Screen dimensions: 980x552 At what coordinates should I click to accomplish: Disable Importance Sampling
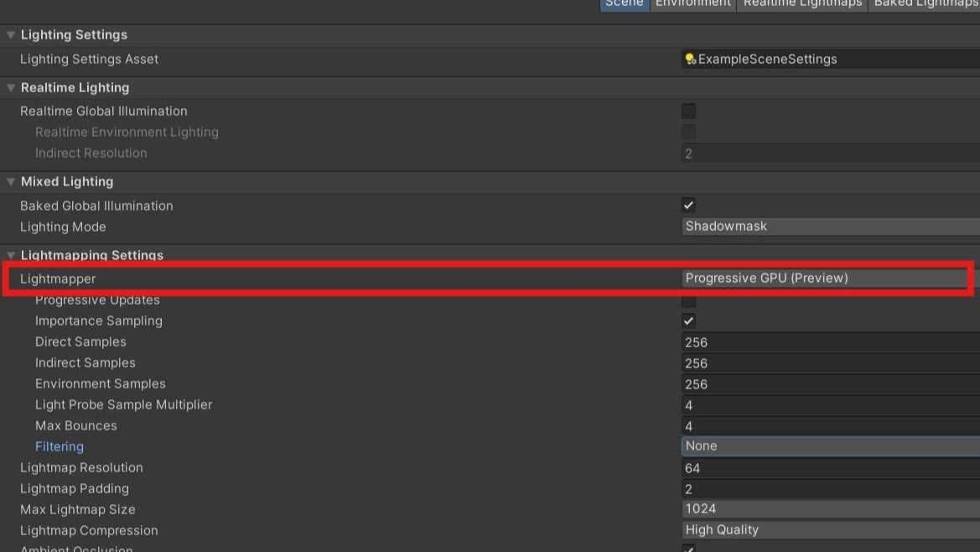[x=688, y=320]
